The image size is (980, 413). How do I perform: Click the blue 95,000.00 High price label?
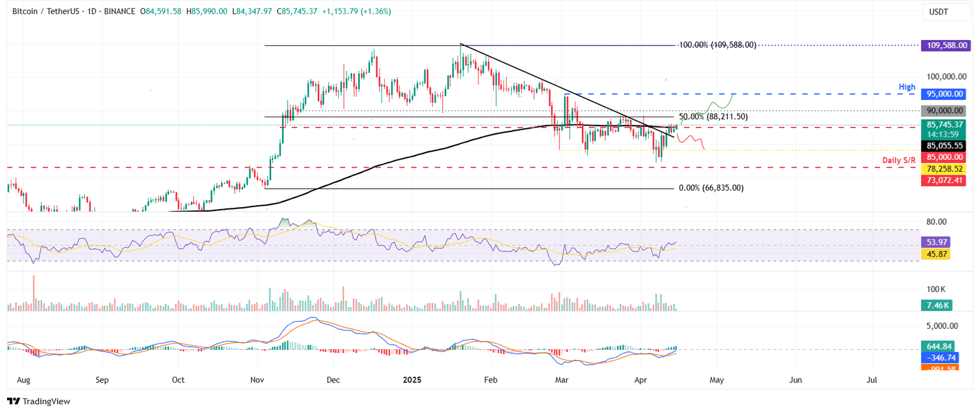pyautogui.click(x=944, y=94)
